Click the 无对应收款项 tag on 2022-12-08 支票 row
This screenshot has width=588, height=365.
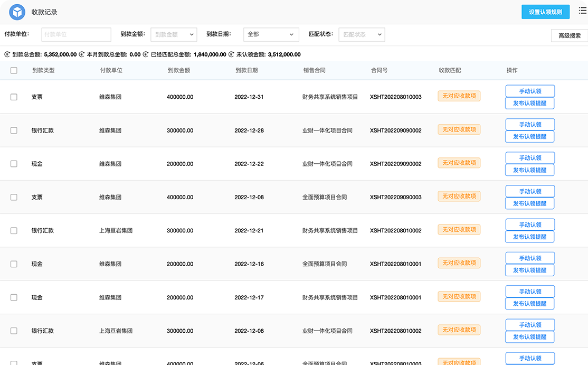click(459, 196)
